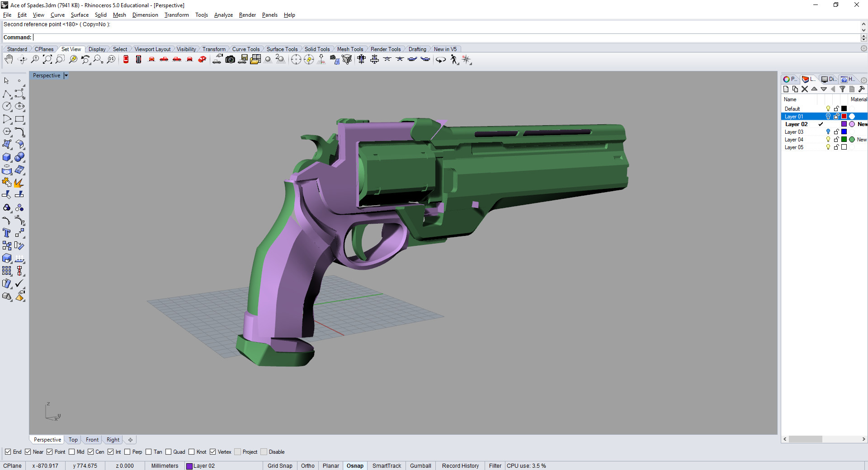Click the Delete Layer X icon

click(805, 89)
